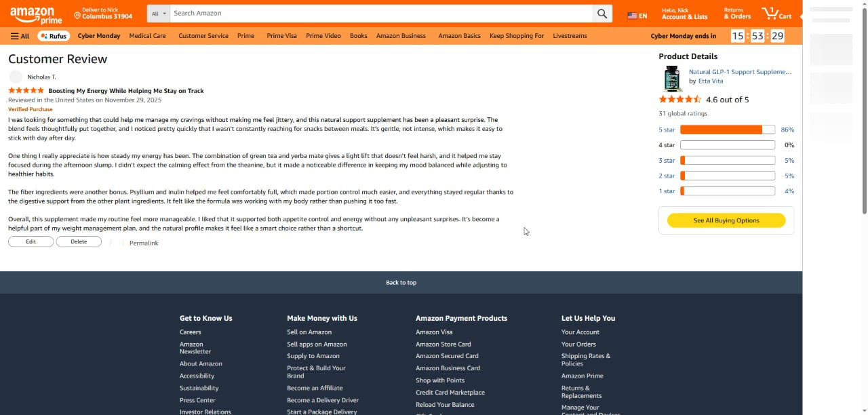Open Livestreams nav item
868x415 pixels.
[x=570, y=36]
